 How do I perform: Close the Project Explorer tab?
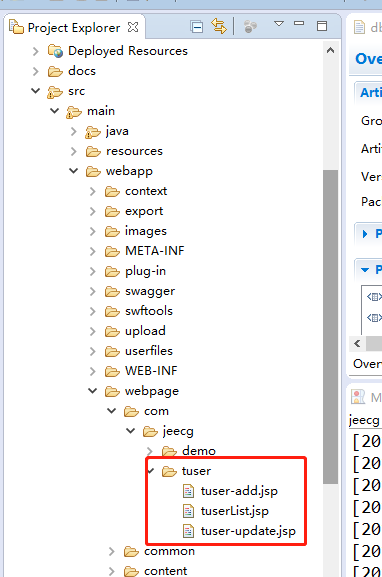coord(133,27)
